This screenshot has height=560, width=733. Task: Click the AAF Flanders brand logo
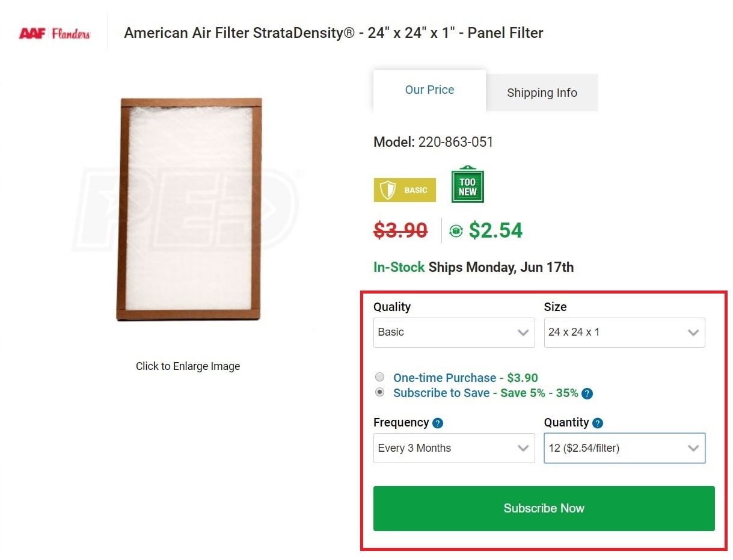[54, 33]
